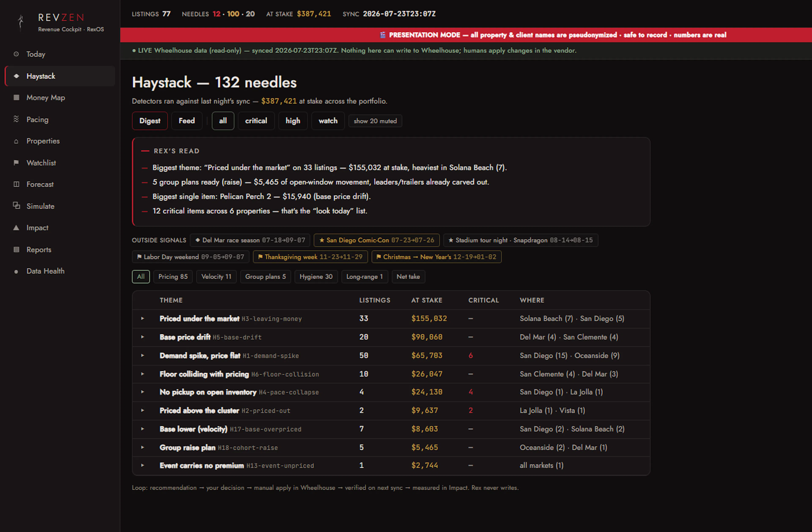Click the top bar at-stake value $387,421

tap(314, 14)
